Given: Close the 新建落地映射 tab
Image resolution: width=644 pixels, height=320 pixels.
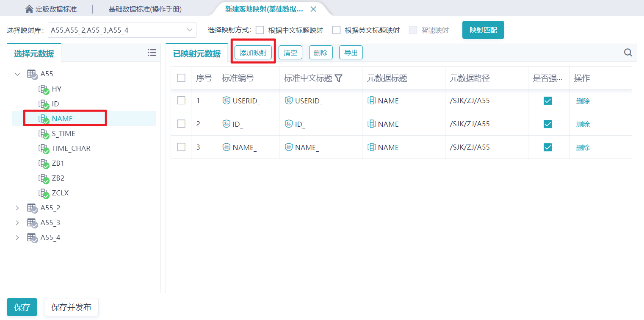Looking at the screenshot, I should pos(313,9).
